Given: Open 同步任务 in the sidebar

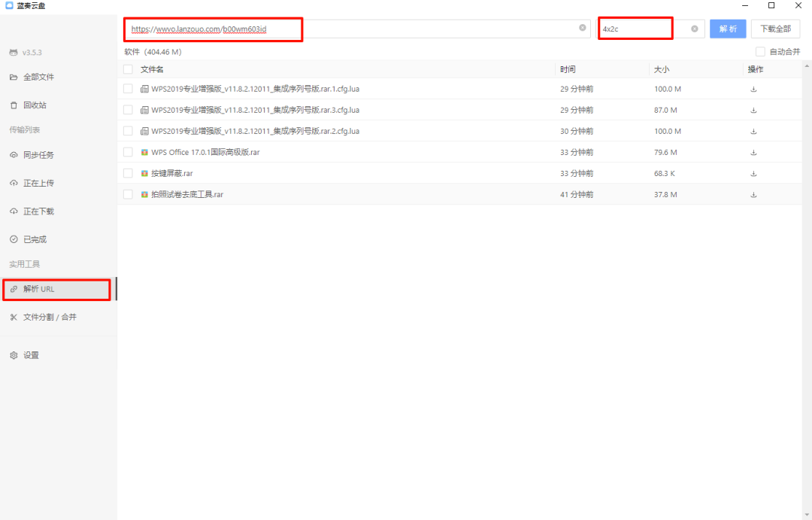Looking at the screenshot, I should coord(59,155).
